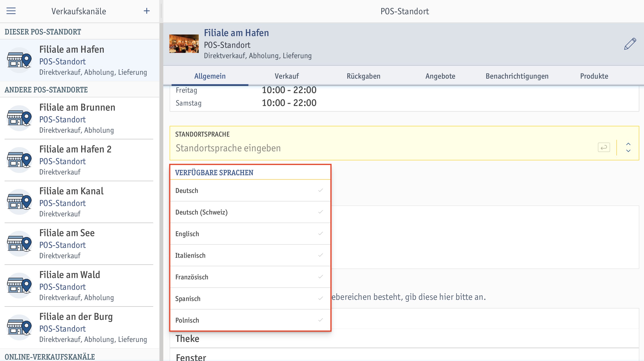644x361 pixels.
Task: Switch to the Allgemein tab
Action: coord(210,76)
